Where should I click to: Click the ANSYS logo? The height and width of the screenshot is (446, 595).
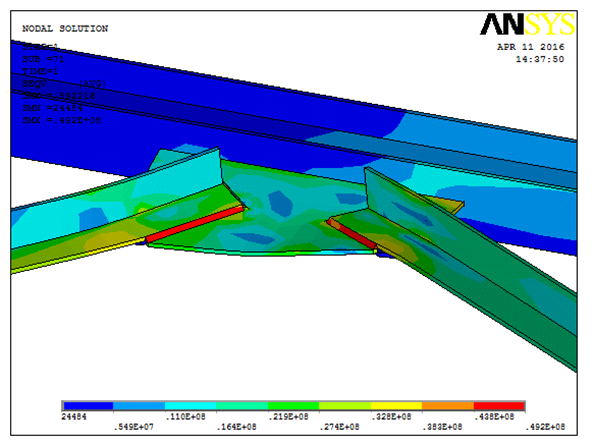527,25
